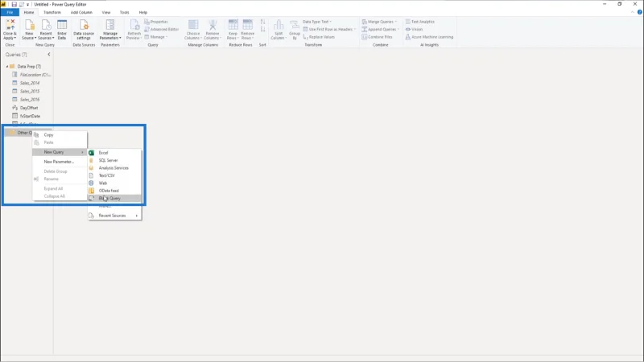This screenshot has width=644, height=362.
Task: Click the Remove Rows icon
Action: coord(248,25)
